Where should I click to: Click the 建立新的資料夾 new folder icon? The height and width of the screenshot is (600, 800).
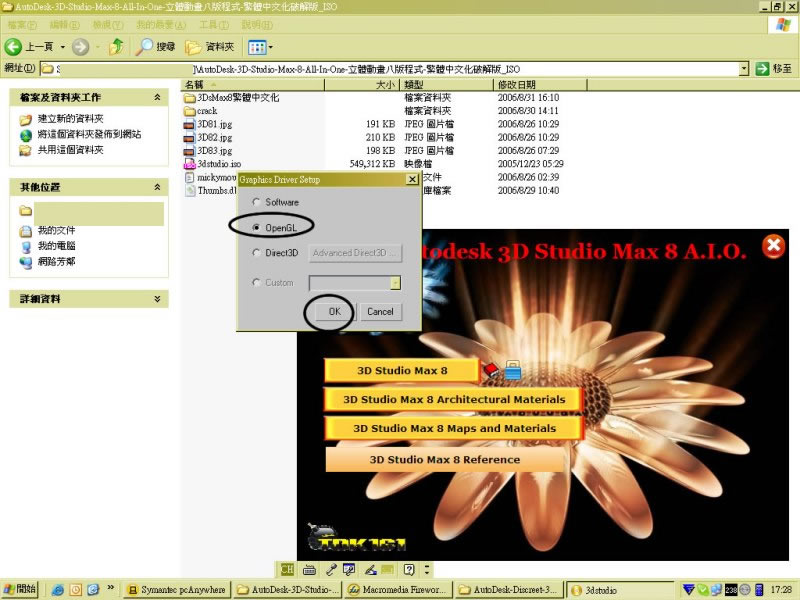pyautogui.click(x=26, y=119)
